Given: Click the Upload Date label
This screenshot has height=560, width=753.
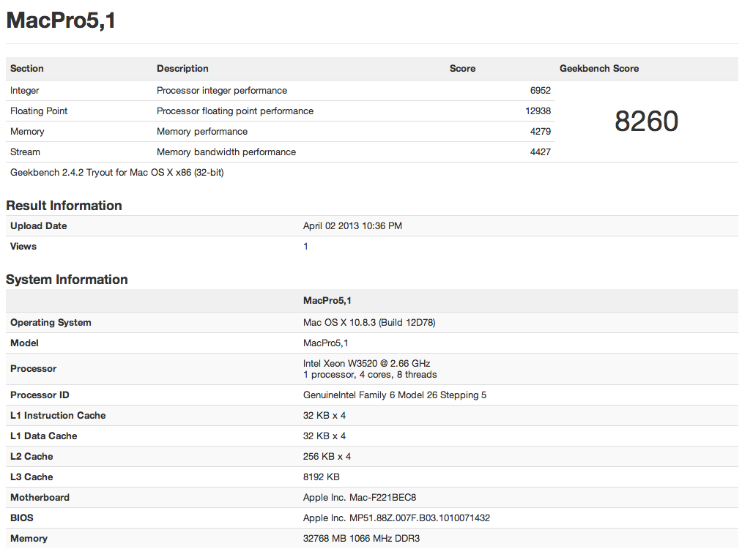Looking at the screenshot, I should [x=38, y=226].
